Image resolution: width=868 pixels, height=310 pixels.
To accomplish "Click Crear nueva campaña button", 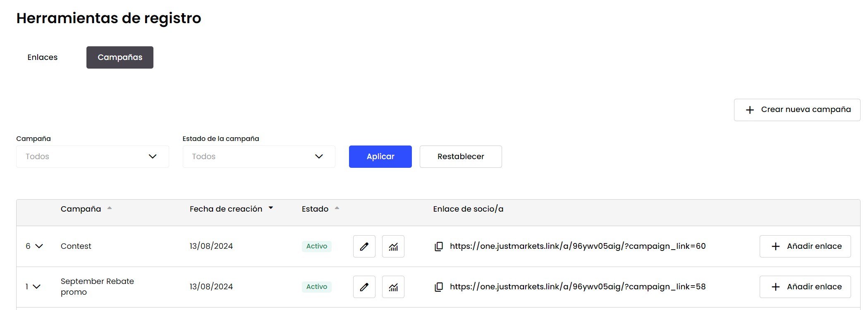I will pos(797,110).
